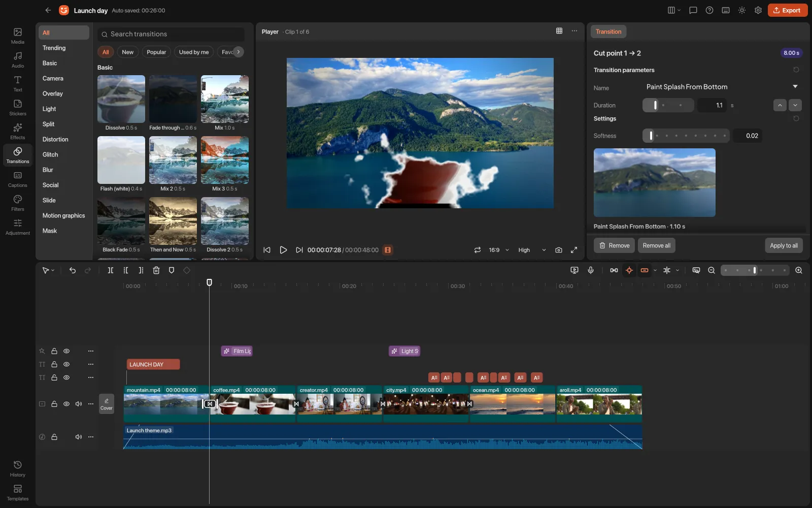
Task: Toggle lock on the Launch theme audio track
Action: (54, 437)
